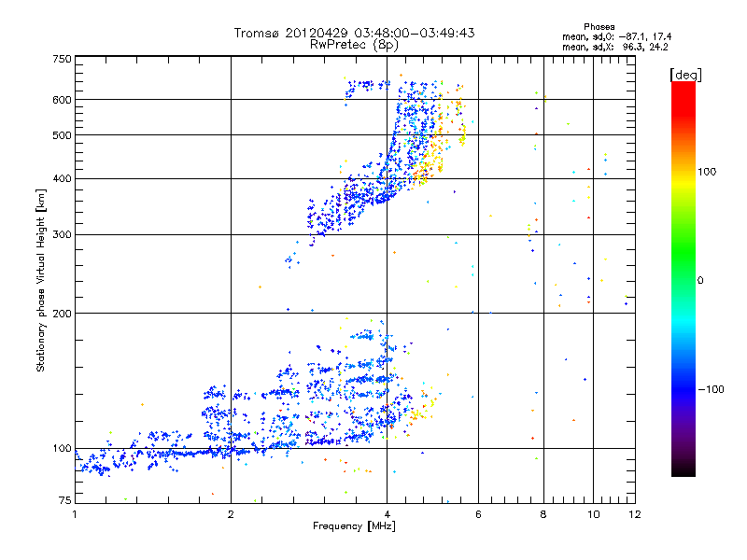Image resolution: width=747 pixels, height=560 pixels.
Task: Click the x-axis tick label '6'
Action: click(478, 514)
